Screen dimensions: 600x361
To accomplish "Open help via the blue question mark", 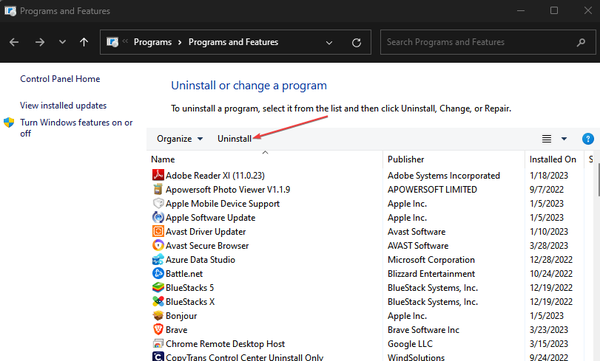I will point(588,139).
